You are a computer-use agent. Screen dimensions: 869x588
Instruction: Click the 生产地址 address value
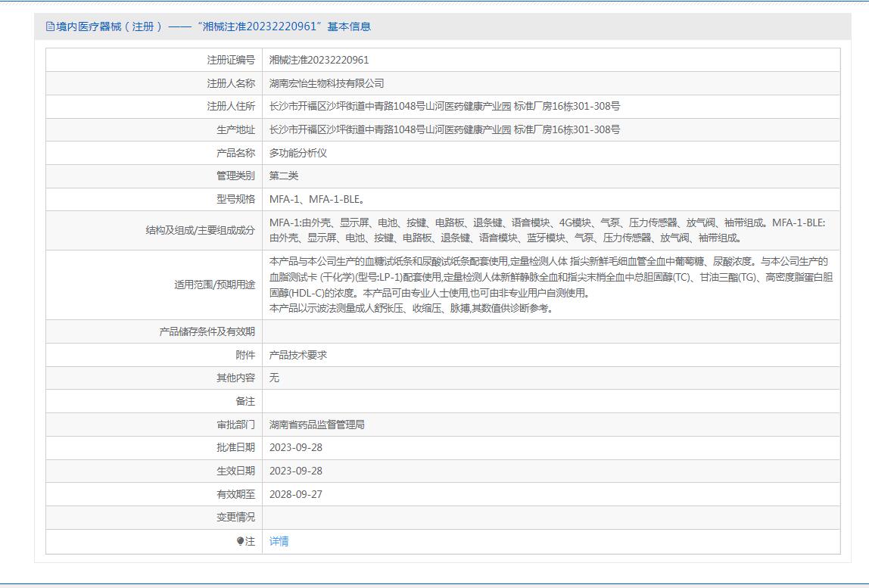(x=444, y=129)
